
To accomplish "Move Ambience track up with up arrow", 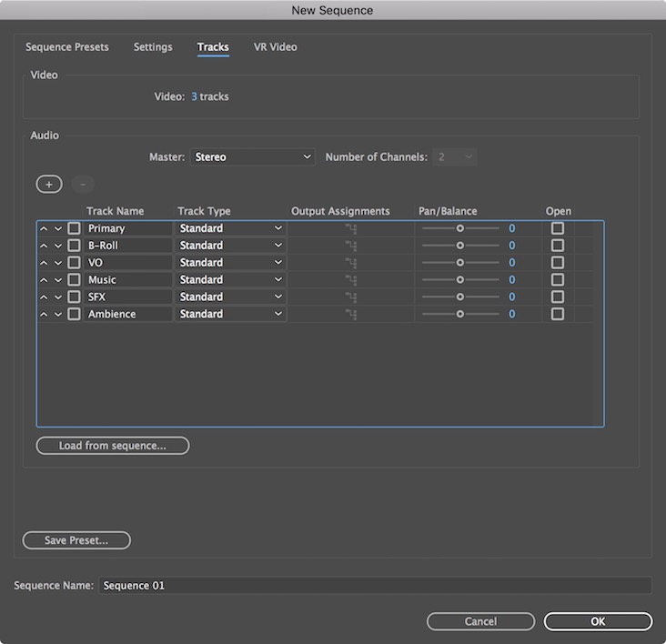I will [x=44, y=314].
